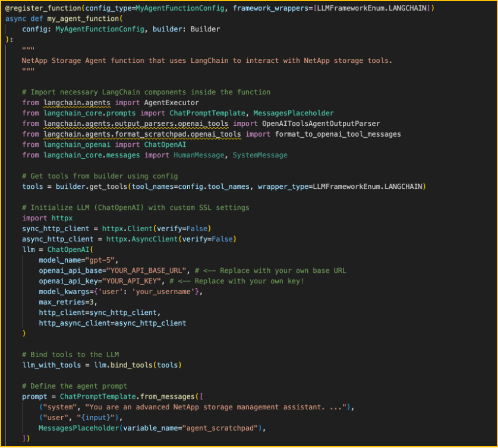The width and height of the screenshot is (498, 448).
Task: Click the "agent_scratchpad" variable name string
Action: (220, 427)
